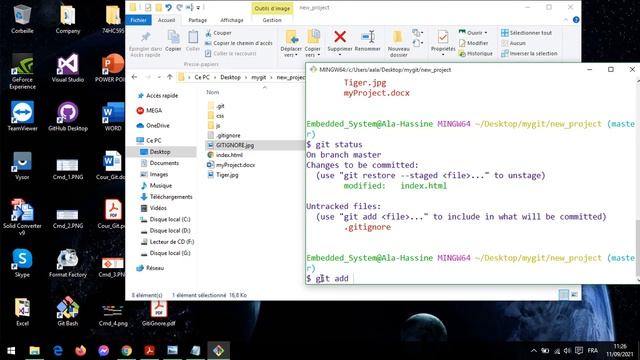
Task: Click Épingler dans Accès rapide icon
Action: tap(145, 43)
